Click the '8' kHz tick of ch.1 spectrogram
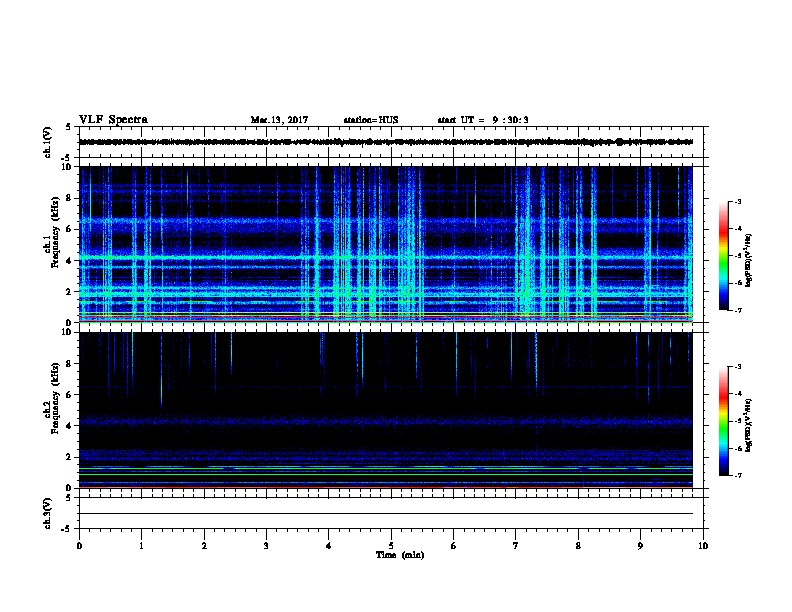Image resolution: width=792 pixels, height=612 pixels. pos(70,197)
